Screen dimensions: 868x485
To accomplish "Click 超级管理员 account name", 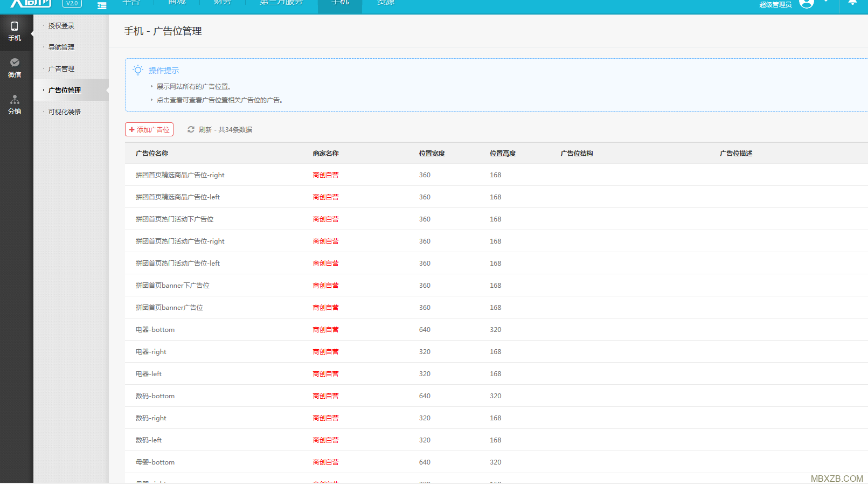I will [x=775, y=5].
